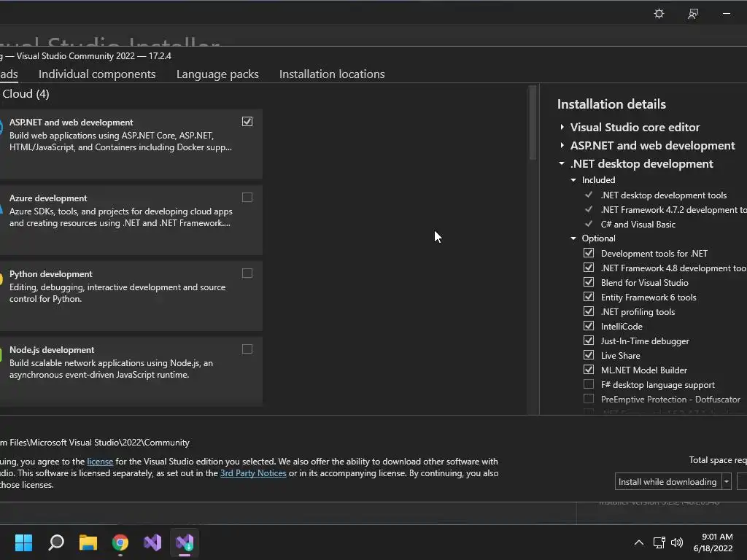The height and width of the screenshot is (560, 747).
Task: Open Visual Studio from taskbar
Action: click(152, 542)
